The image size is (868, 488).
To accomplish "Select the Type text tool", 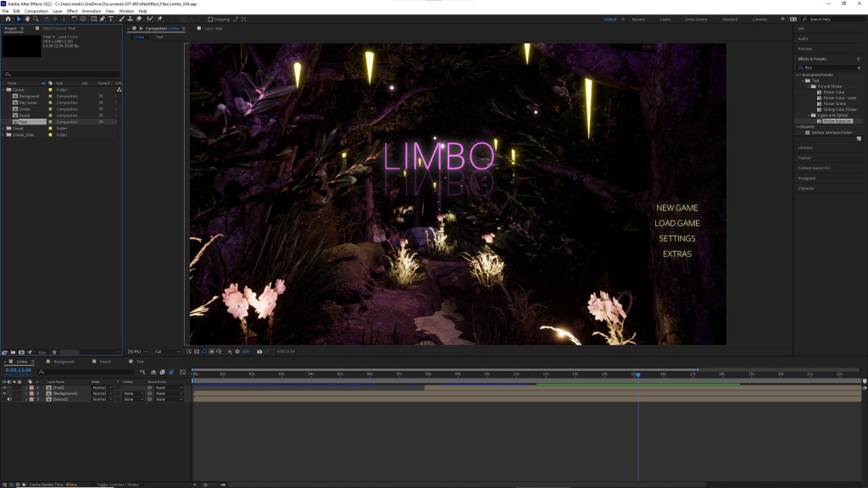I will 111,19.
